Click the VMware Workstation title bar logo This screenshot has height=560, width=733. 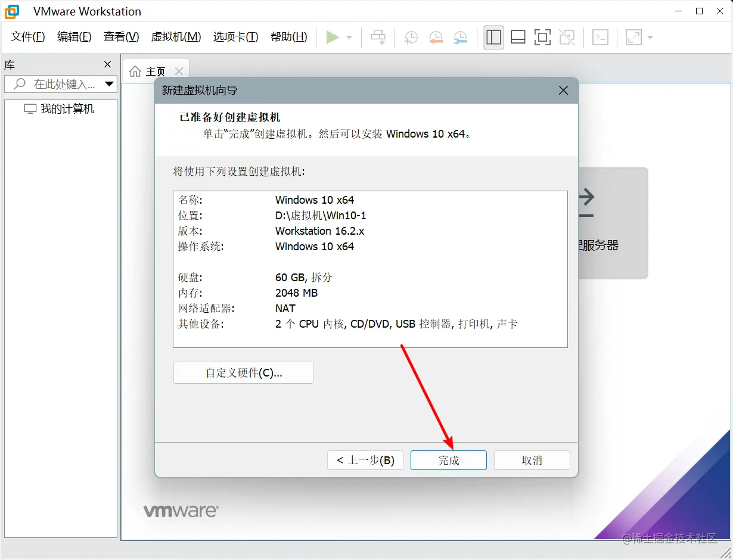12,11
